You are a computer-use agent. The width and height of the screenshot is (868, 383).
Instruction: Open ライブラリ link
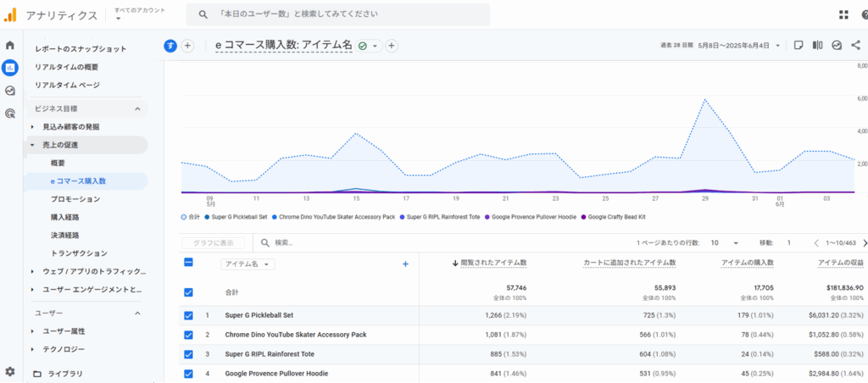pyautogui.click(x=65, y=374)
